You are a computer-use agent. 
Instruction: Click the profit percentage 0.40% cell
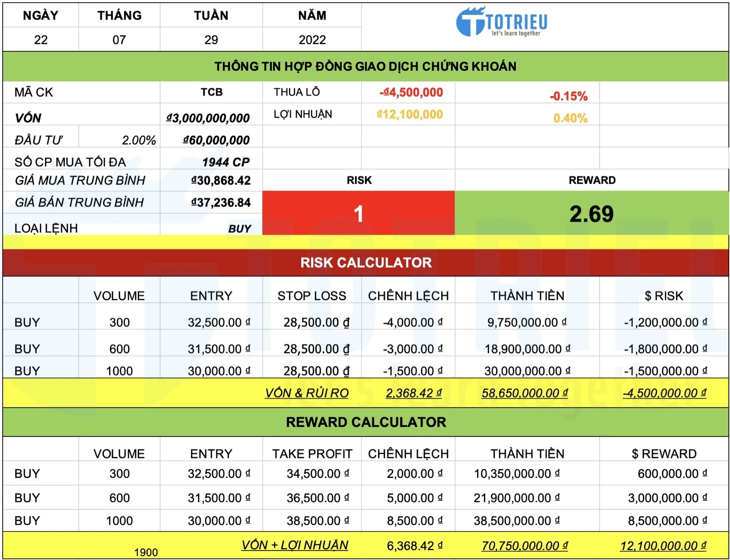click(570, 118)
